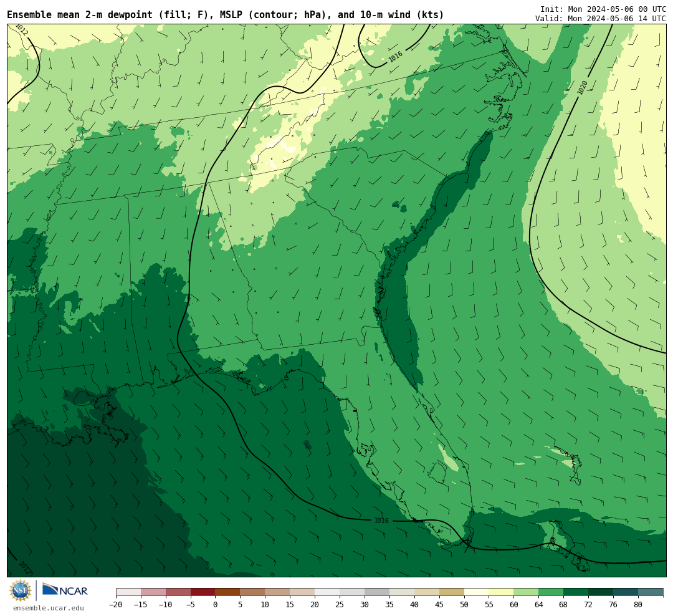Click the 64 colorbar tick label
The image size is (673, 616).
tap(538, 605)
